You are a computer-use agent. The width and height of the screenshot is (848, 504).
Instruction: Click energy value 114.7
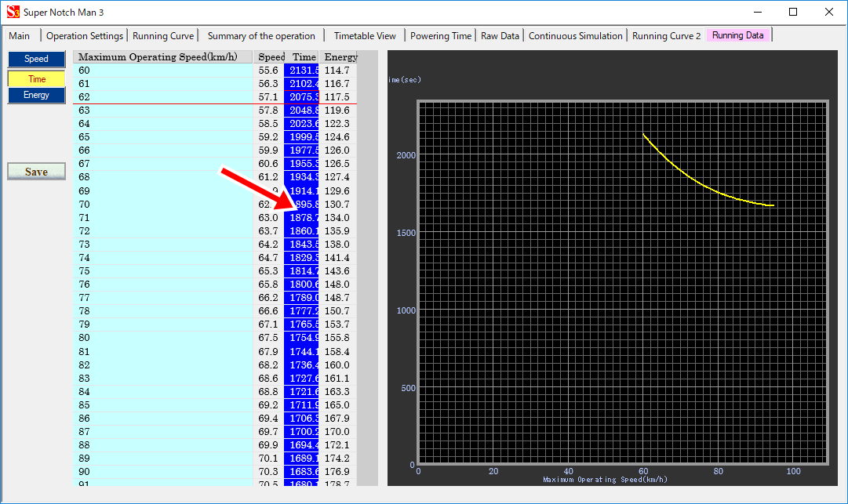(337, 71)
